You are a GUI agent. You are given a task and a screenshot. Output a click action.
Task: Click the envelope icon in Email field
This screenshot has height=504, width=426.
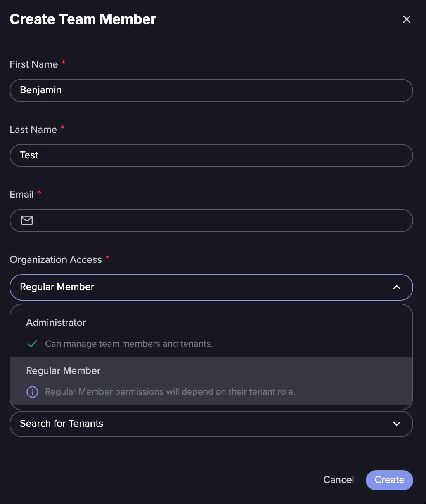click(x=27, y=221)
